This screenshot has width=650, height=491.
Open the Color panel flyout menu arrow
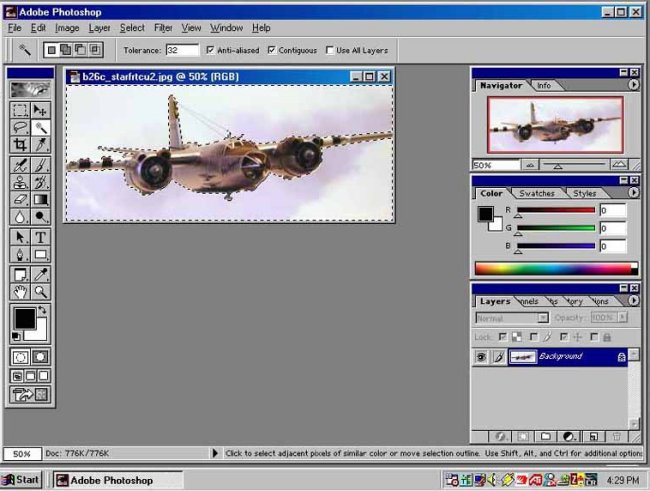633,193
